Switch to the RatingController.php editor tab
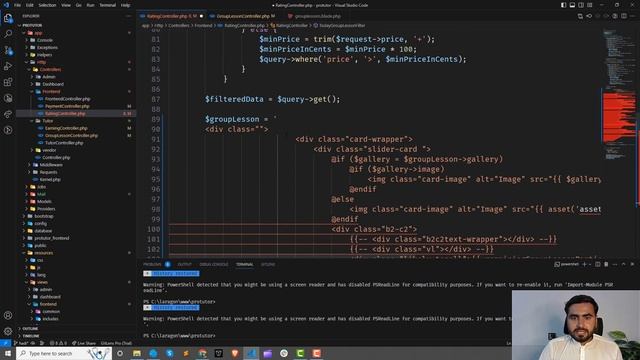 tap(171, 16)
